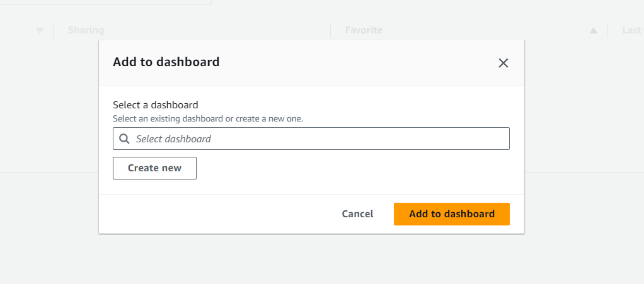Viewport: 644px width, 284px height.
Task: Click the Select dashboard placeholder text
Action: [173, 139]
